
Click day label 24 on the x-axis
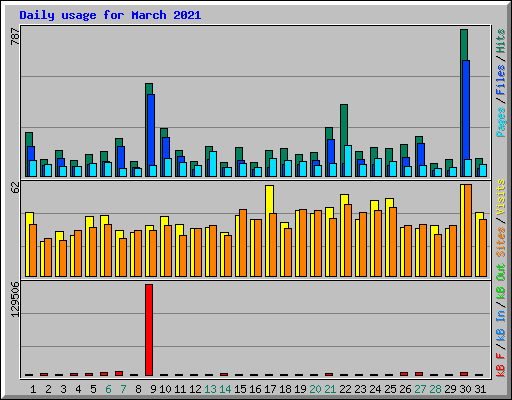375,389
